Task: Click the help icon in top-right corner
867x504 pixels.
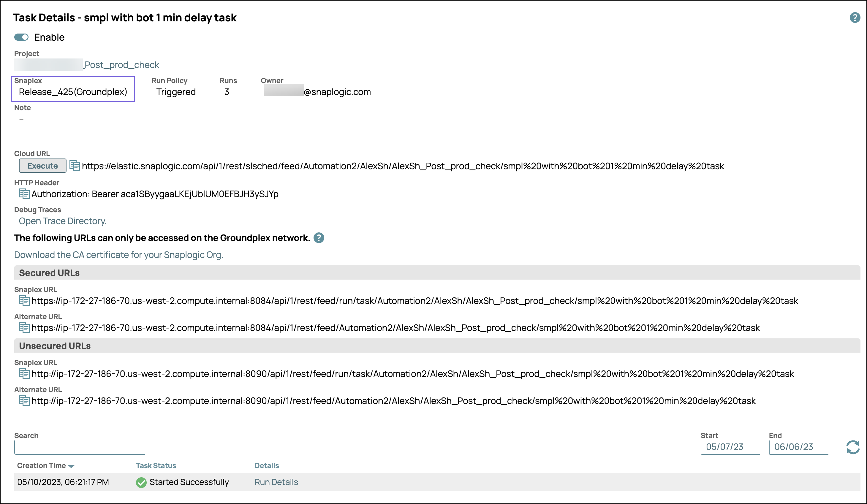Action: pyautogui.click(x=855, y=18)
